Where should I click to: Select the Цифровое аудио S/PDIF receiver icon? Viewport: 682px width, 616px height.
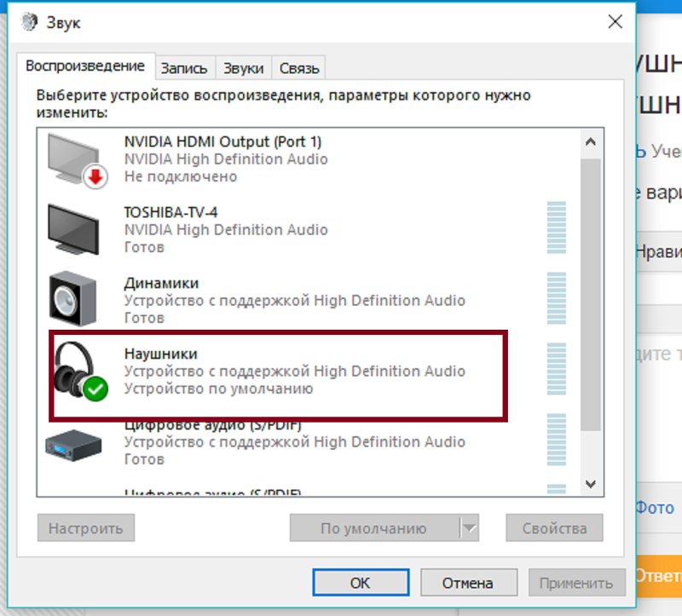73,445
